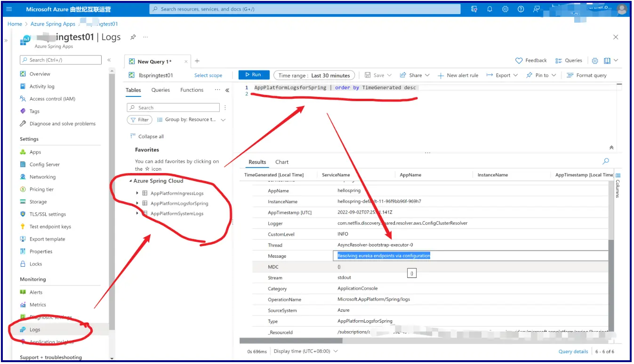The width and height of the screenshot is (634, 364).
Task: Click Select scope link
Action: coord(208,75)
